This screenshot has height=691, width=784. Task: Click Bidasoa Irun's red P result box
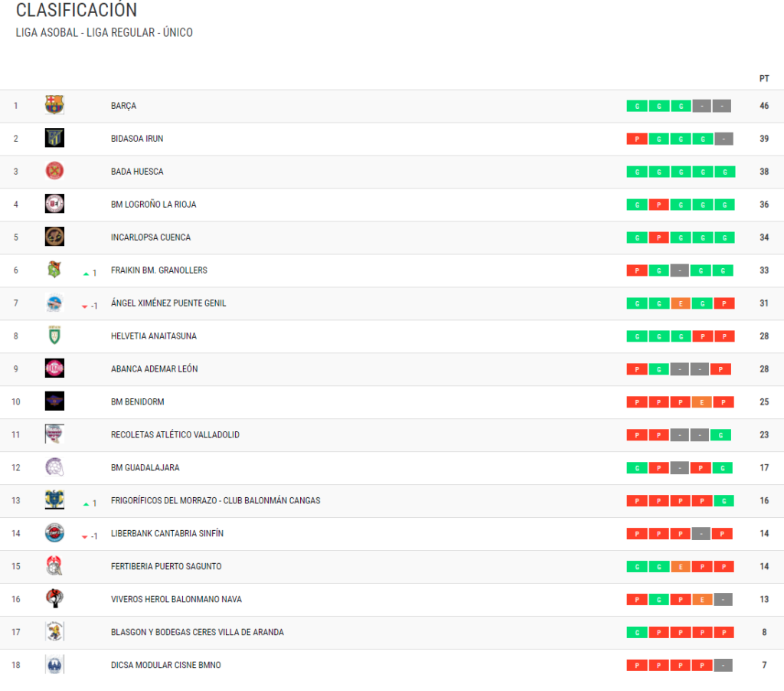pos(637,139)
